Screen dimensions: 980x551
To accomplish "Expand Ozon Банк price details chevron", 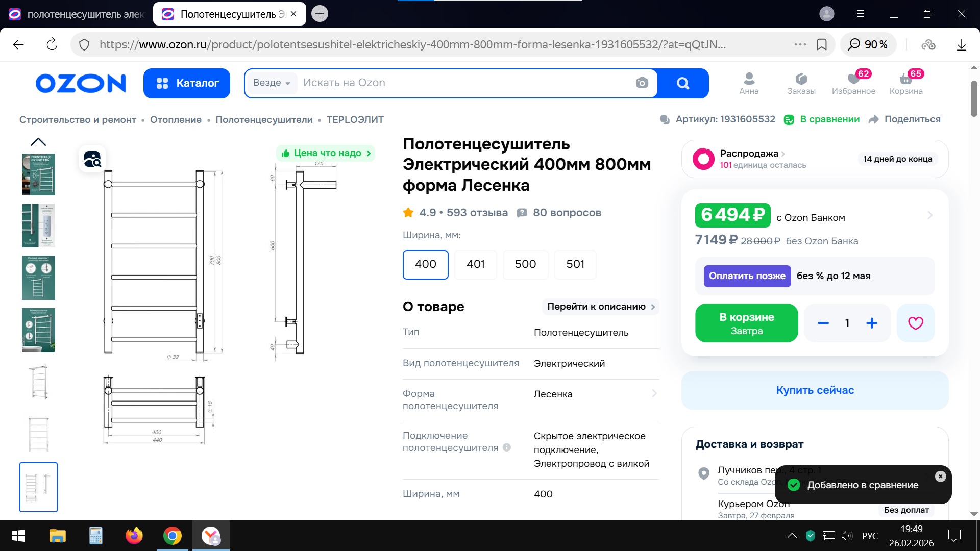I will 929,216.
